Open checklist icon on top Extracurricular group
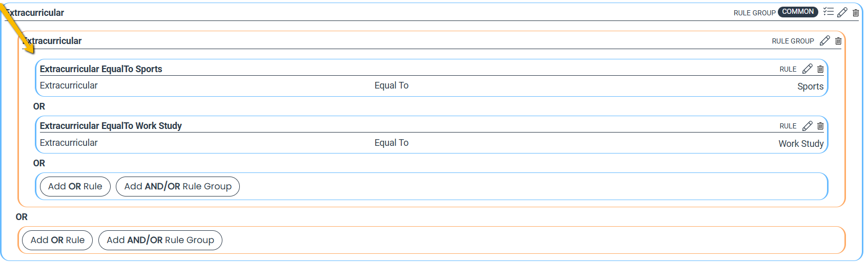The image size is (868, 262). coord(829,12)
